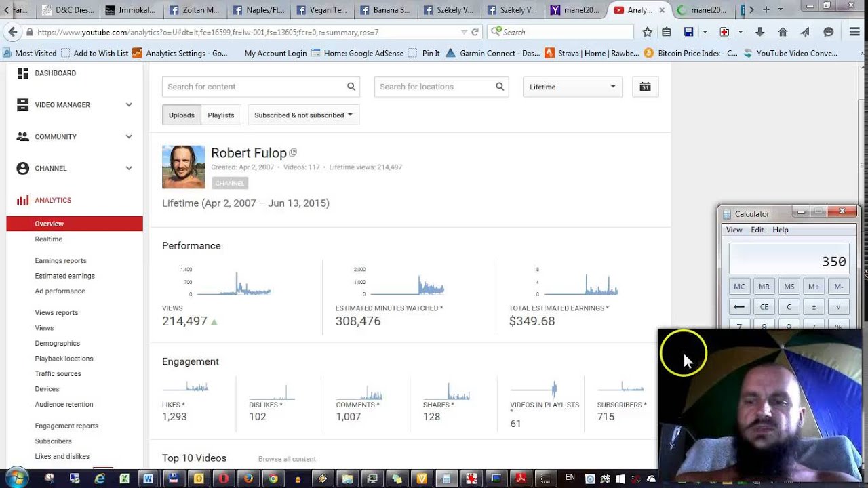Open the Demographics report

pos(57,344)
